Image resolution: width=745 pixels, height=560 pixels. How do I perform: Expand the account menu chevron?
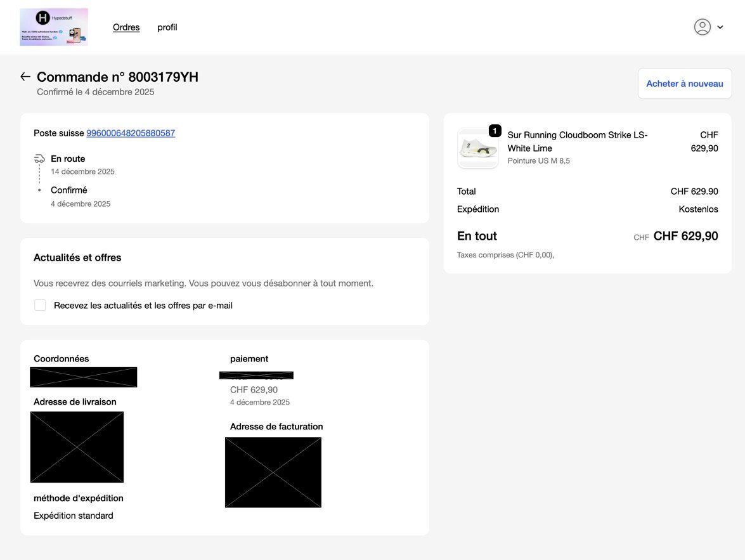[x=720, y=27]
